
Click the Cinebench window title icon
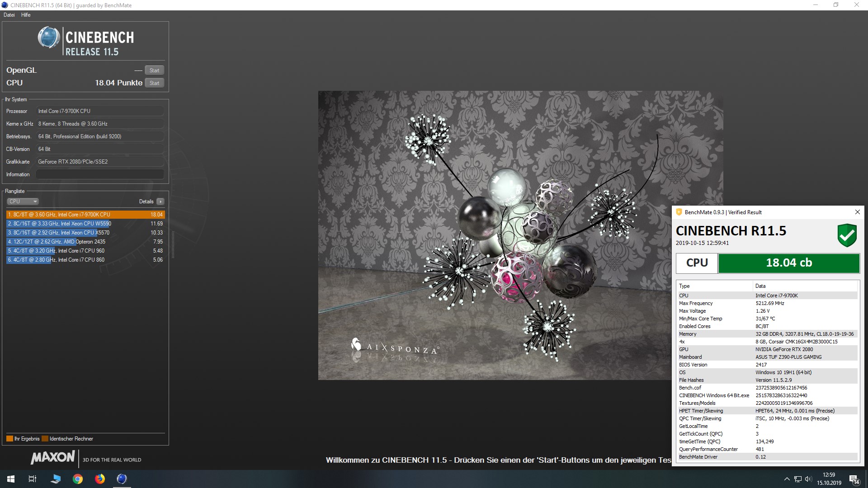pyautogui.click(x=5, y=5)
